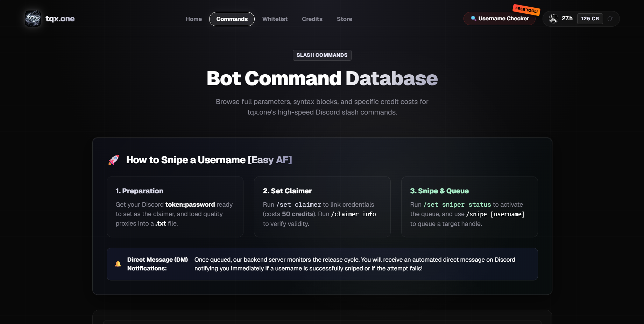Refresh the credit balance icon
The width and height of the screenshot is (644, 324).
point(610,19)
